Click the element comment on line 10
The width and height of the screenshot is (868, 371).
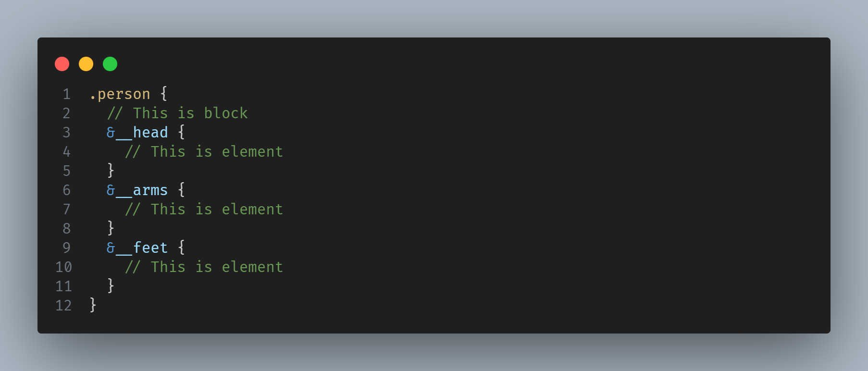point(204,267)
